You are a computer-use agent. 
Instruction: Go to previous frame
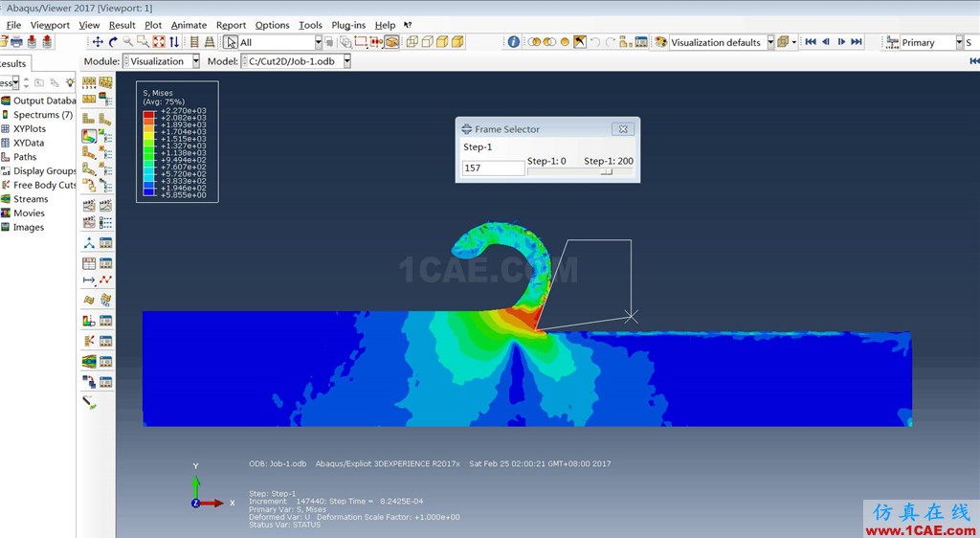pyautogui.click(x=826, y=42)
